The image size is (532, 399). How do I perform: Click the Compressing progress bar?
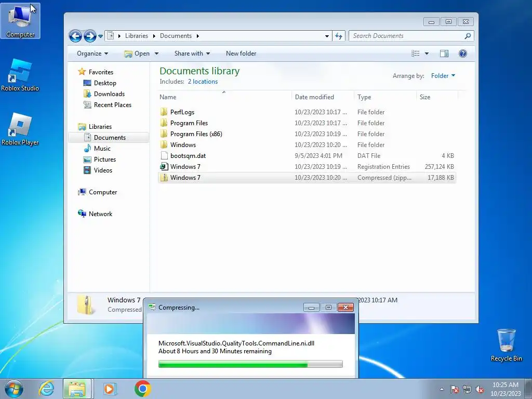[x=250, y=364]
